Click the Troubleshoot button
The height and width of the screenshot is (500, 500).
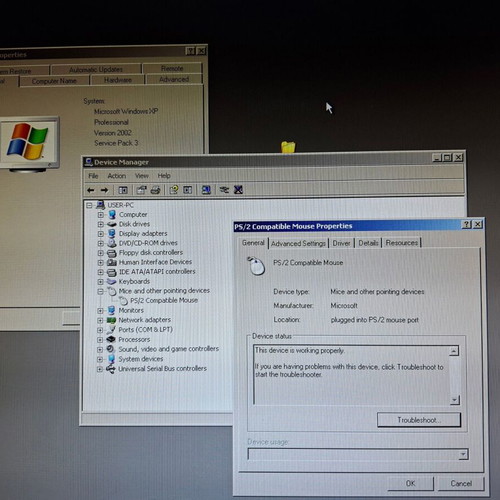click(x=419, y=420)
